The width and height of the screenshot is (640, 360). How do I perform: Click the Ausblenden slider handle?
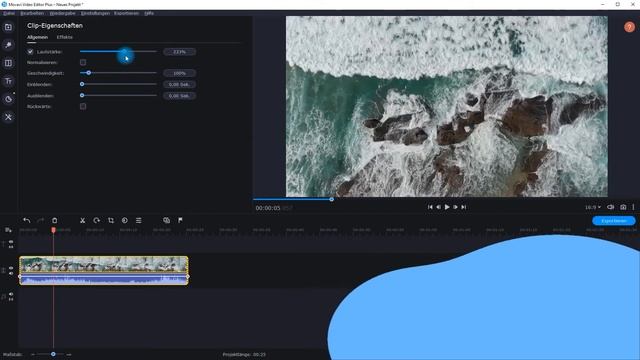pos(82,96)
